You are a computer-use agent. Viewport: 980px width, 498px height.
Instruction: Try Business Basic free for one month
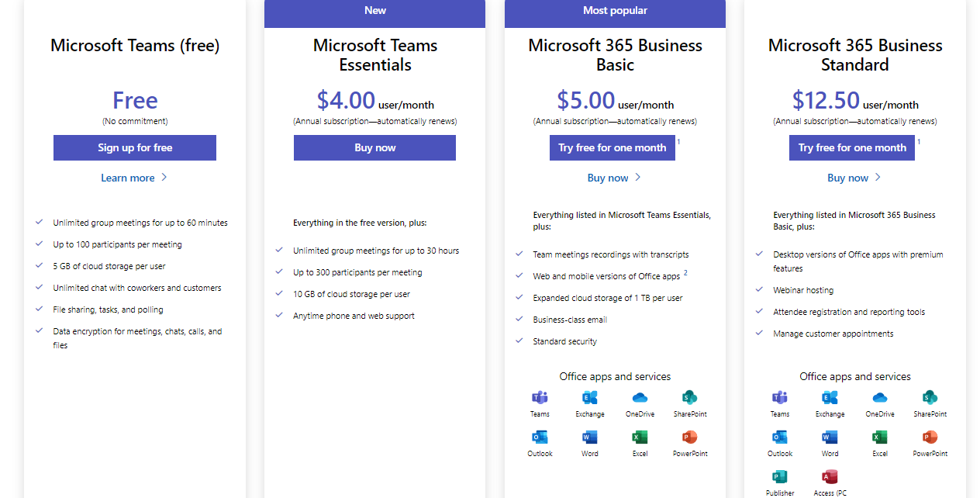coord(612,147)
